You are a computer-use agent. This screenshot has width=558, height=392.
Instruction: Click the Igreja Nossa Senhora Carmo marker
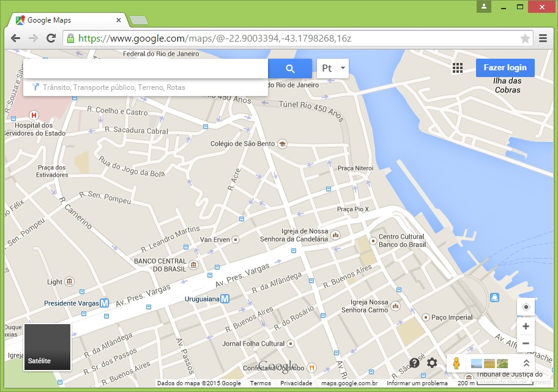coord(395,306)
